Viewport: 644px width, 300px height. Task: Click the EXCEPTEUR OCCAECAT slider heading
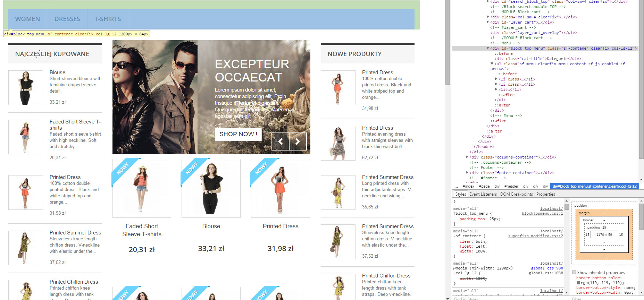pos(252,71)
